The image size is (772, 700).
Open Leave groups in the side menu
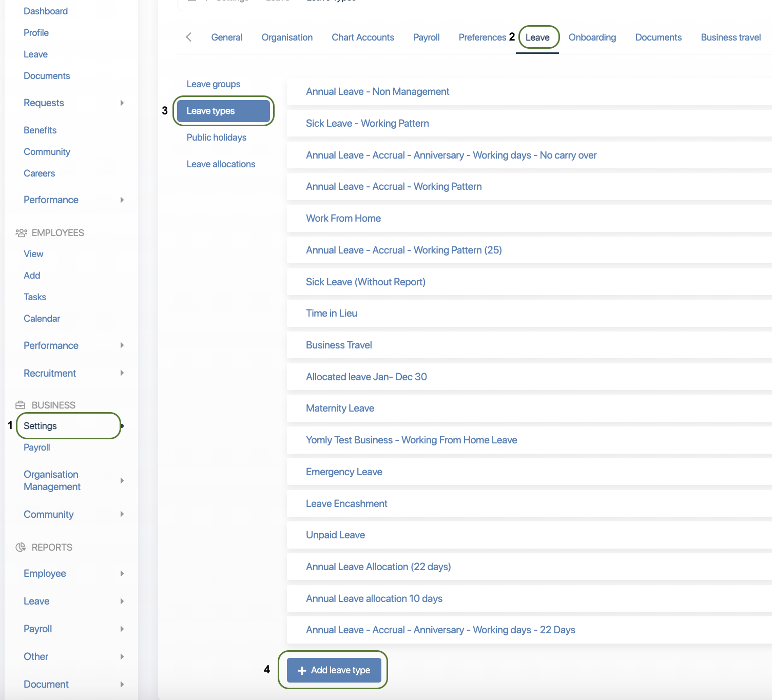point(214,84)
